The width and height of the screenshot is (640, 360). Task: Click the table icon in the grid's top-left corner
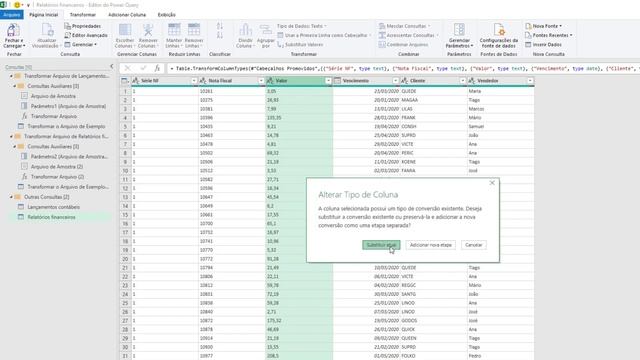tap(125, 81)
